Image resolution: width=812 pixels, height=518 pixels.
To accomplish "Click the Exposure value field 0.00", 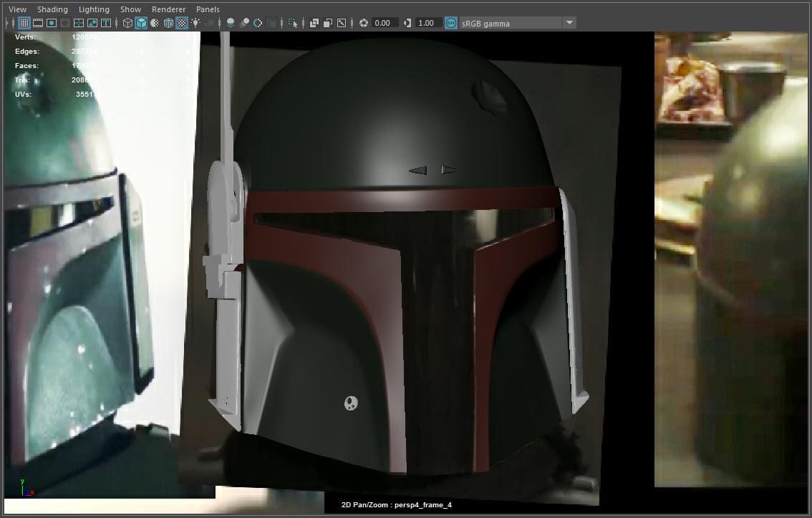I will 385,23.
